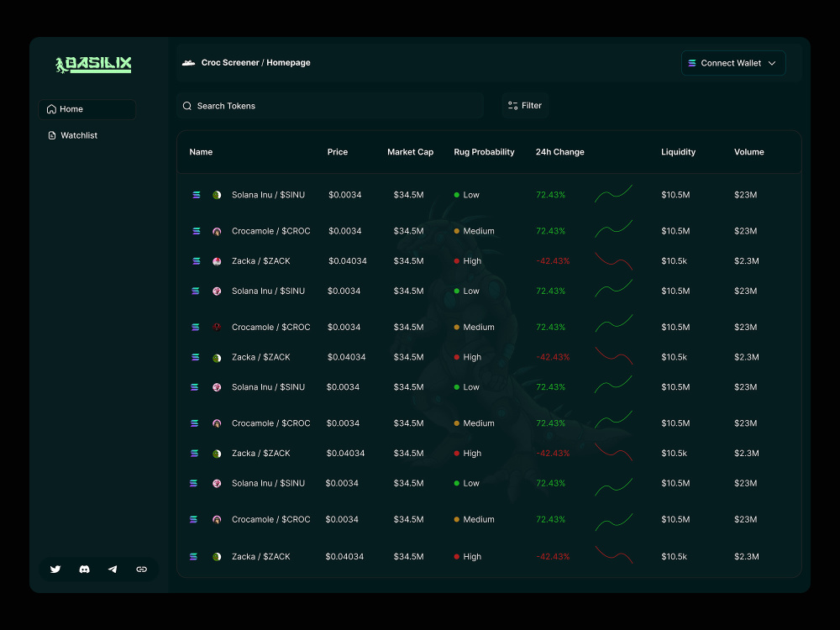Click the Basilix logo
840x630 pixels.
[x=94, y=65]
